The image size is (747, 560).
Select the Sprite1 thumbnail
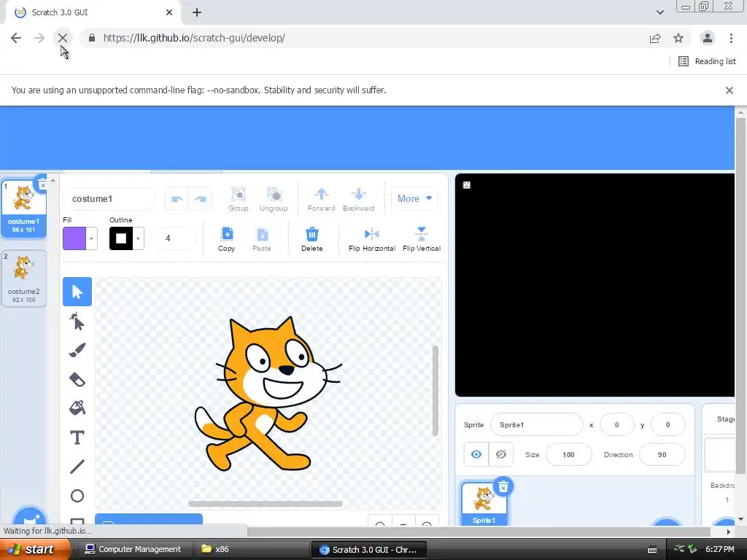coord(484,503)
